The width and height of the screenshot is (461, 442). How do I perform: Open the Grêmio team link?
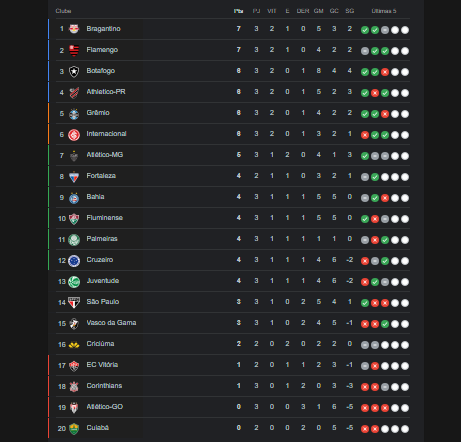98,113
